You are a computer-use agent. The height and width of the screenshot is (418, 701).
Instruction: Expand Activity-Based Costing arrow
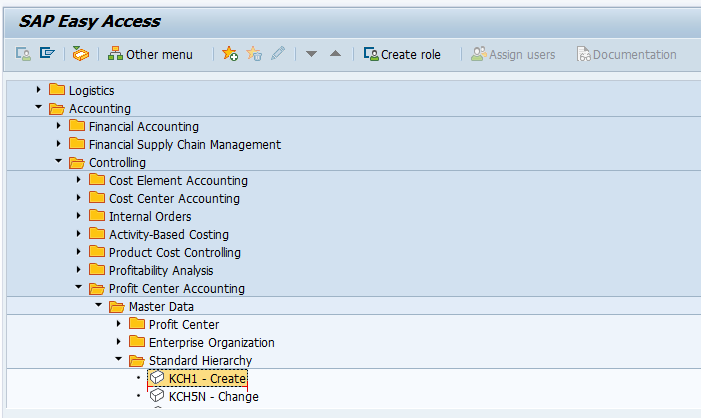click(79, 233)
